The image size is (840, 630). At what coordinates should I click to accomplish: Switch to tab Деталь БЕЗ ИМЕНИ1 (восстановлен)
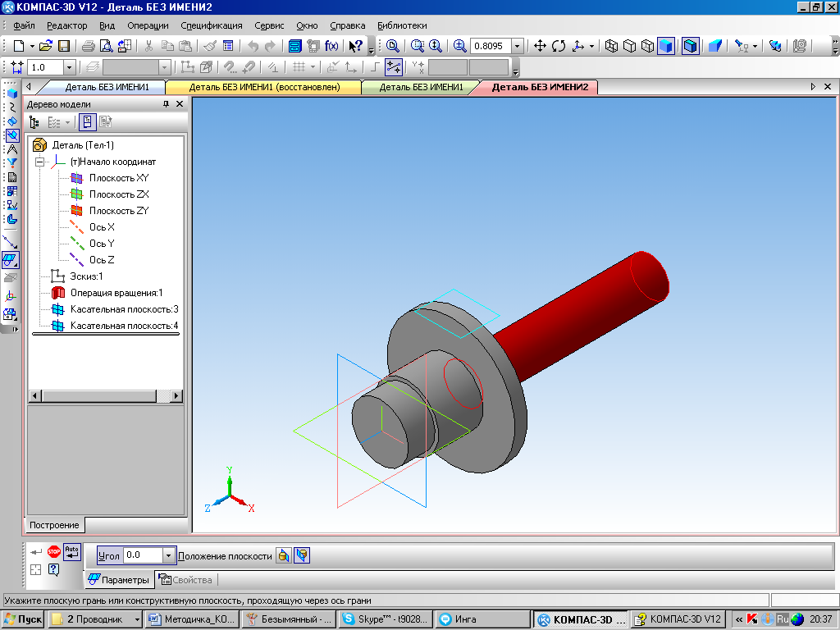click(x=264, y=87)
